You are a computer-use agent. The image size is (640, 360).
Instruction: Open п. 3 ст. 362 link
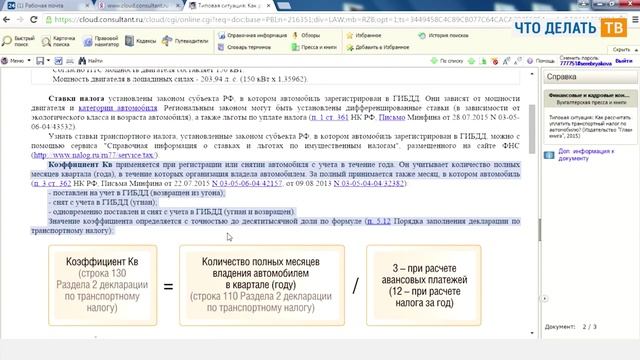[53, 183]
